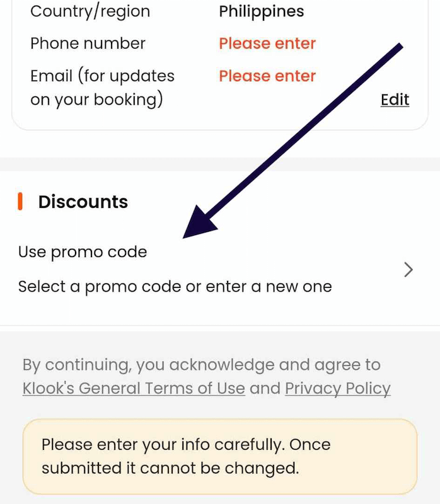Viewport: 440px width, 504px height.
Task: Tap the Use promo code label
Action: 82,251
